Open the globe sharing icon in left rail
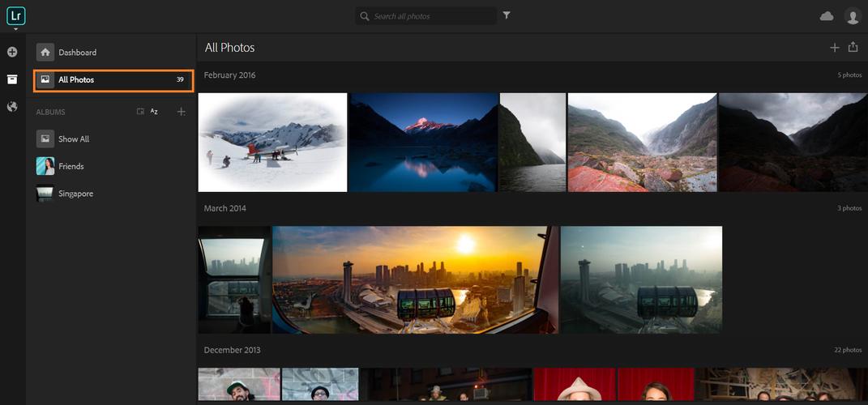Viewport: 868px width, 405px height. (x=12, y=106)
